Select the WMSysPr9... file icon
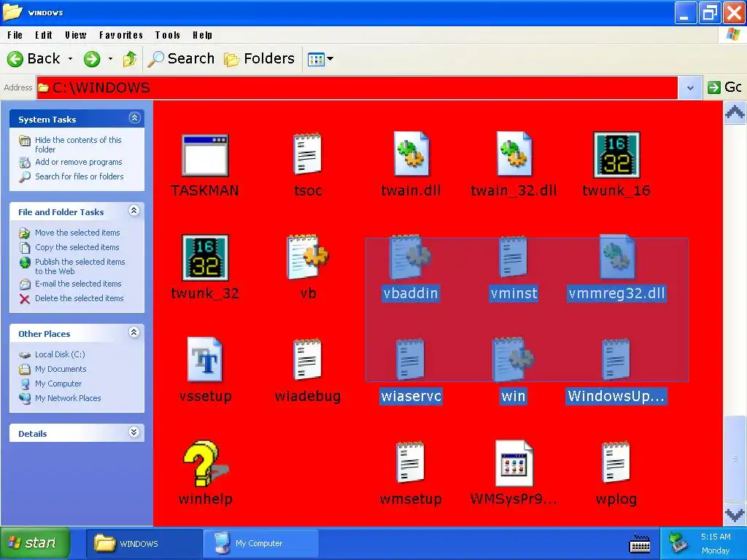The width and height of the screenshot is (747, 560). pyautogui.click(x=514, y=463)
